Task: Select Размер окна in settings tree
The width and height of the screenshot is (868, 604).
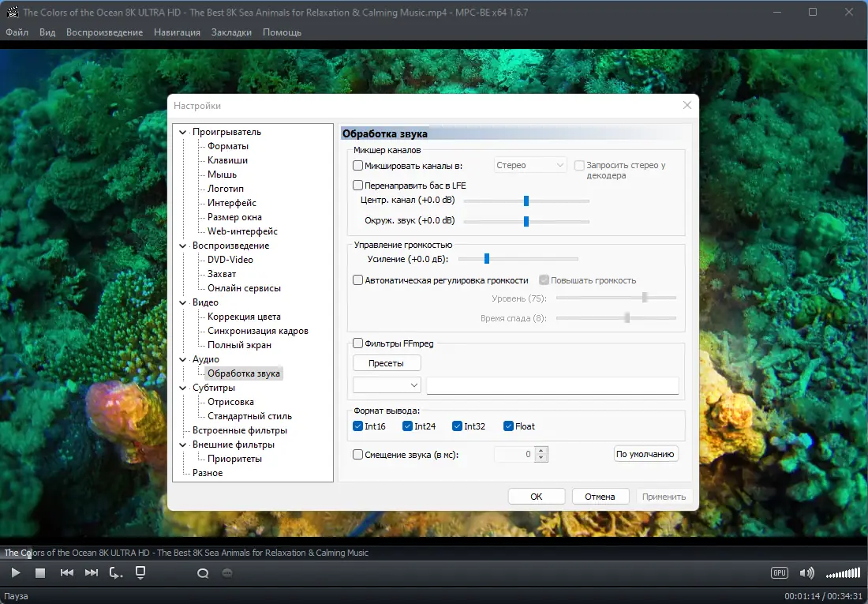Action: (x=234, y=217)
